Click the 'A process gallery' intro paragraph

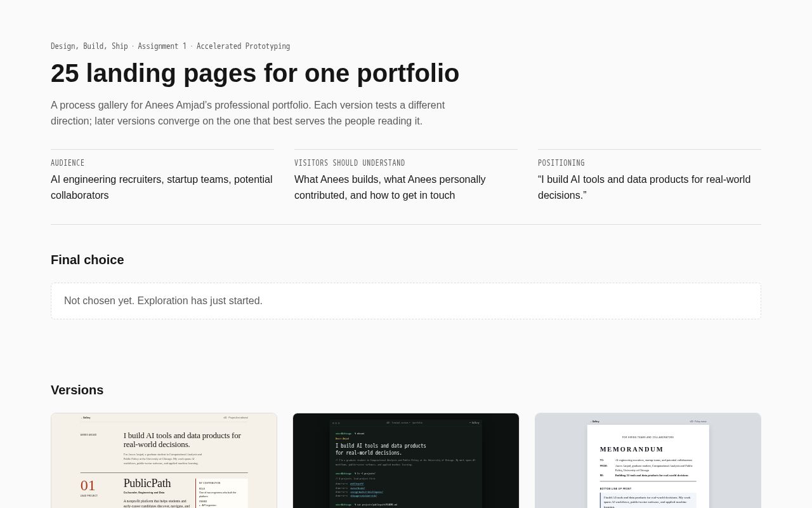pos(248,113)
